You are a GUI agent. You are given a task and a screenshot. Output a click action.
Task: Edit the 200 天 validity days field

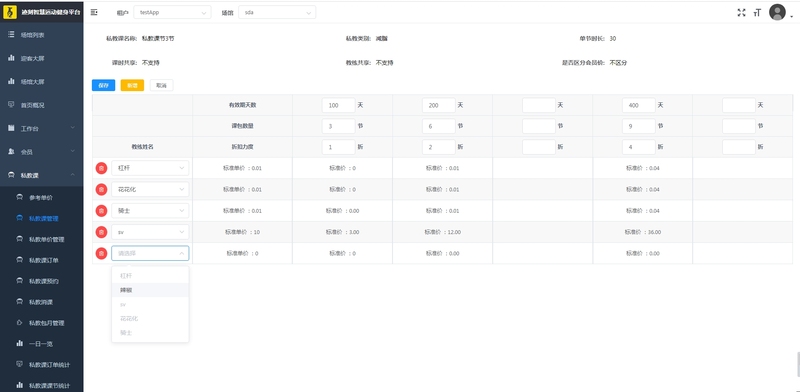(439, 105)
